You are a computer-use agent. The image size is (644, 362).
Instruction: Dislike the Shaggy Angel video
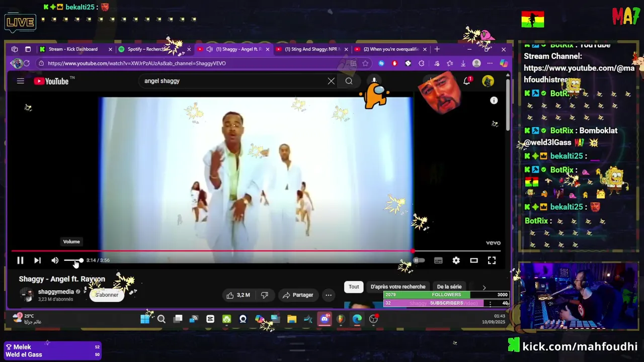265,295
